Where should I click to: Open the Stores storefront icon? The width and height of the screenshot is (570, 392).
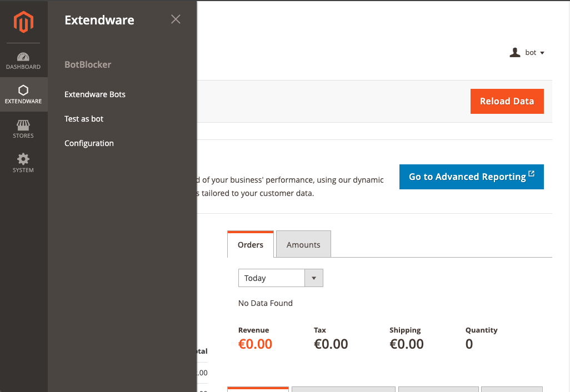click(23, 125)
